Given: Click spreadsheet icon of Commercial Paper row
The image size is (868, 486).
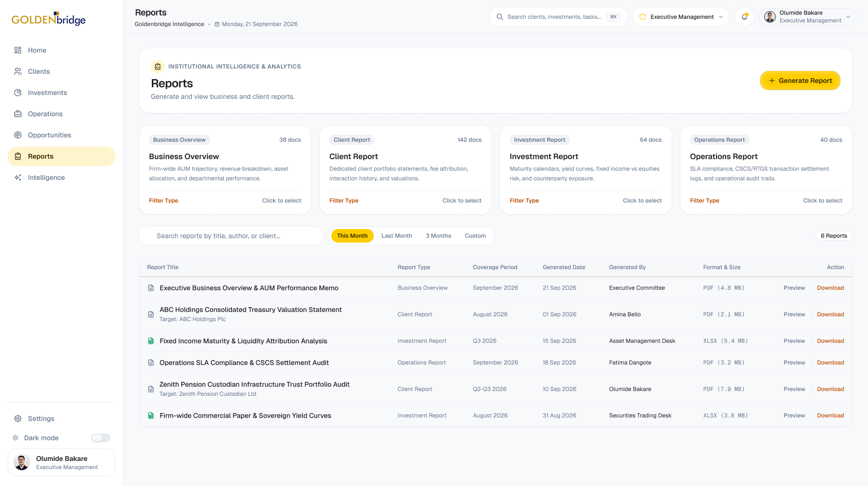Looking at the screenshot, I should click(151, 416).
